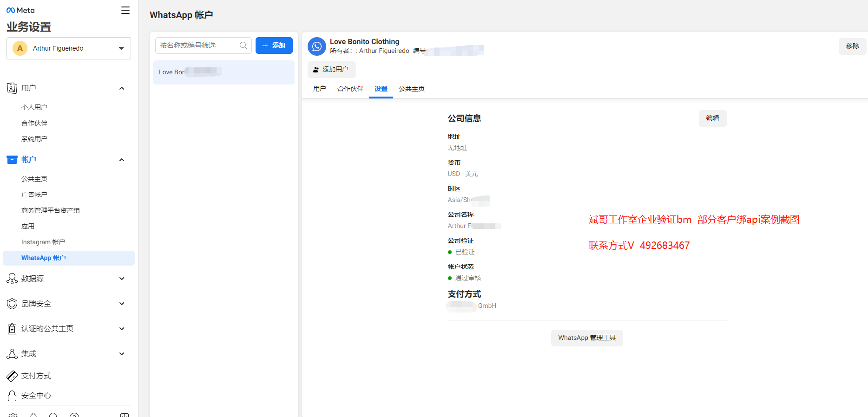
Task: Click the 通过审核 account status text
Action: [468, 278]
